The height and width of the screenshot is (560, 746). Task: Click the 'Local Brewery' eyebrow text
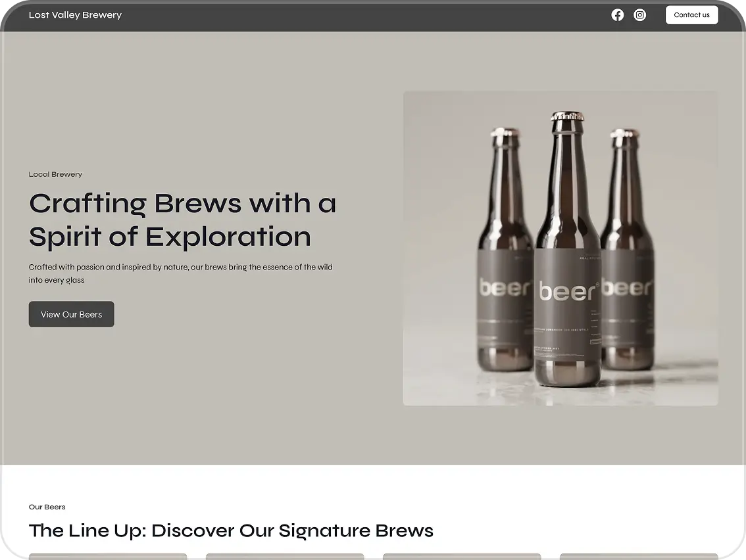click(55, 174)
